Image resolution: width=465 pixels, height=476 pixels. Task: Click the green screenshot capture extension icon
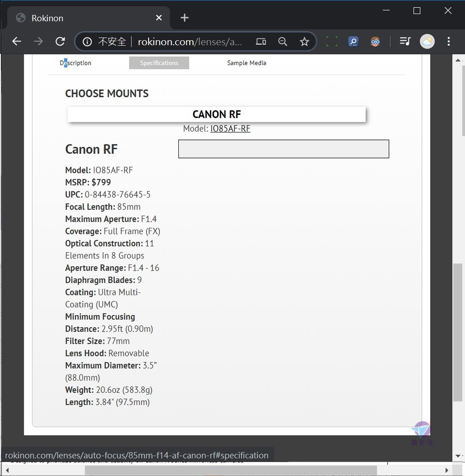coord(332,41)
